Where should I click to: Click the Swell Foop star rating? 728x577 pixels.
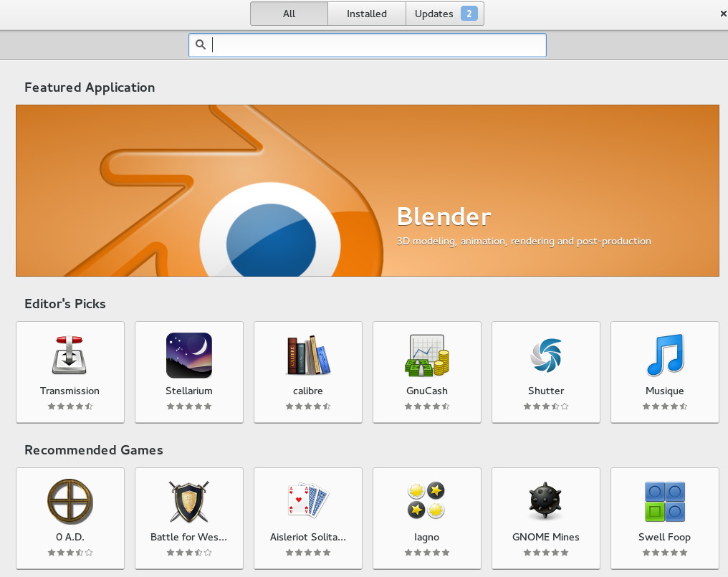pos(665,553)
